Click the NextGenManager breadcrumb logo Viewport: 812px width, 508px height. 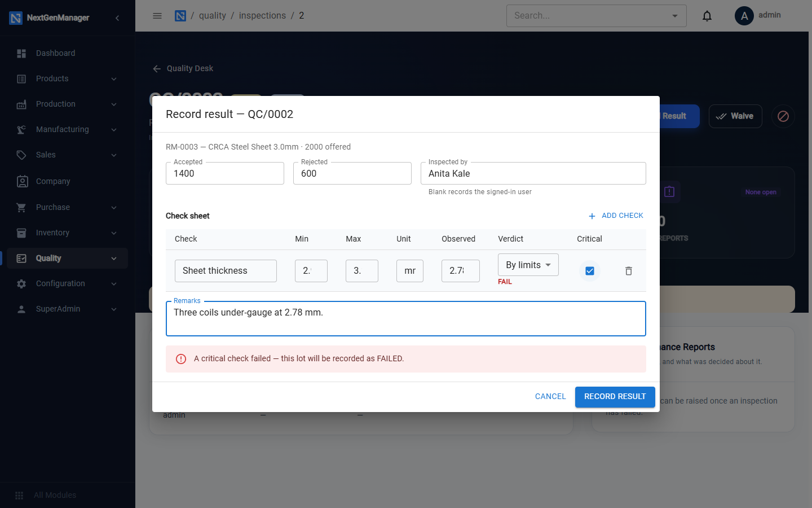180,16
